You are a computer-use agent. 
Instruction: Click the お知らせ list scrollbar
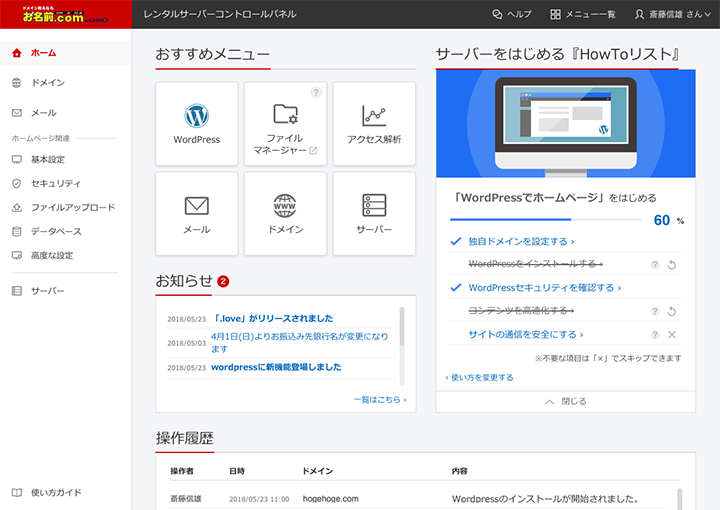tap(402, 326)
